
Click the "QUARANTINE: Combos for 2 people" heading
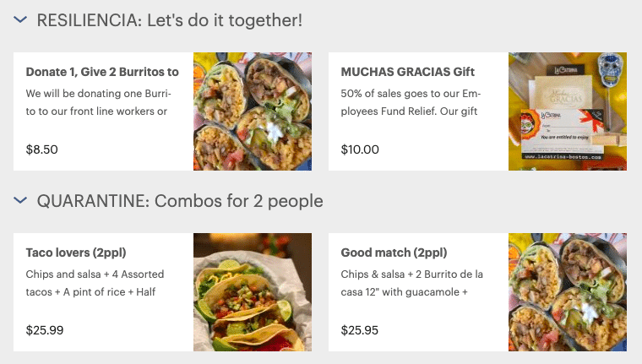(180, 201)
